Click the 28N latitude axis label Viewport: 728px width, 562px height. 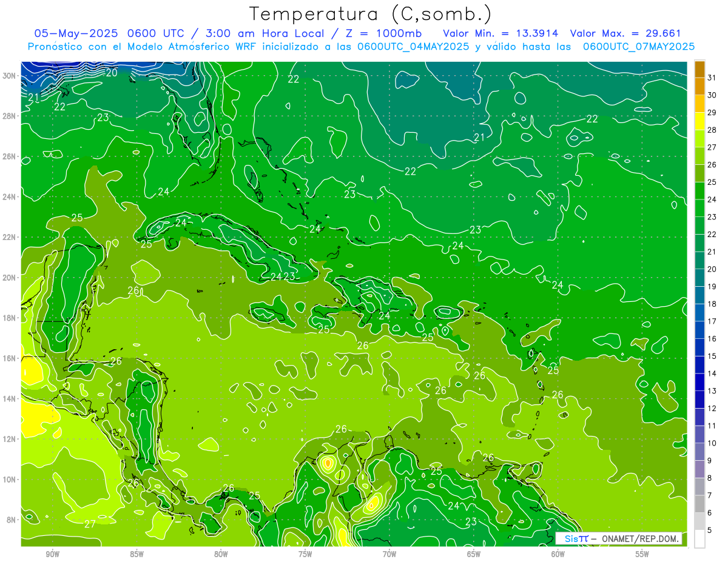click(9, 116)
